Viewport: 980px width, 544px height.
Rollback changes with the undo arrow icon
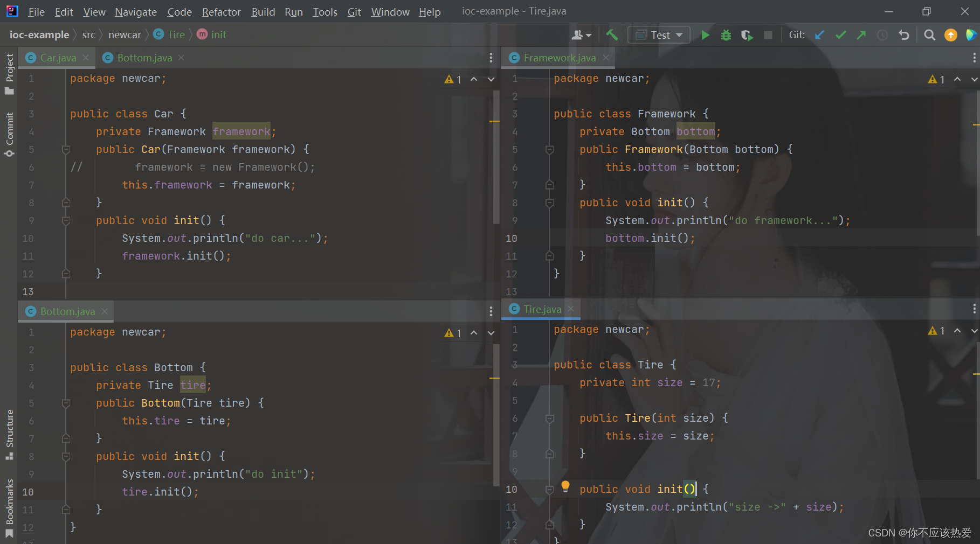904,35
